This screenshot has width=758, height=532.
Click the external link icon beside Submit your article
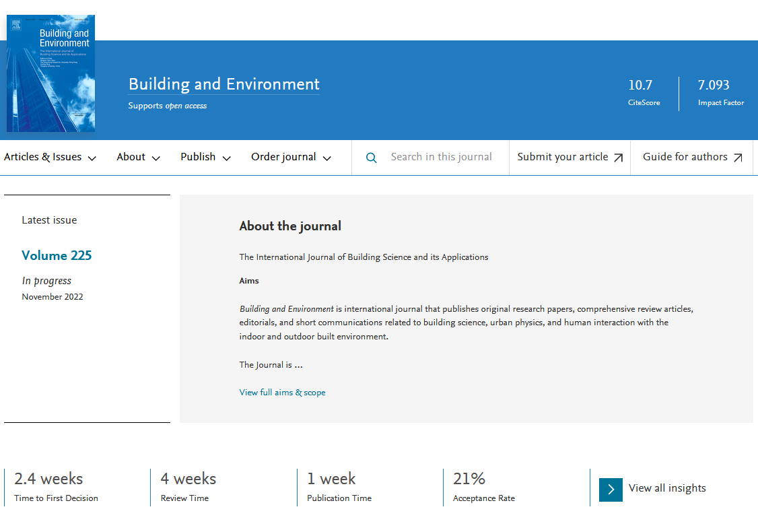click(618, 156)
